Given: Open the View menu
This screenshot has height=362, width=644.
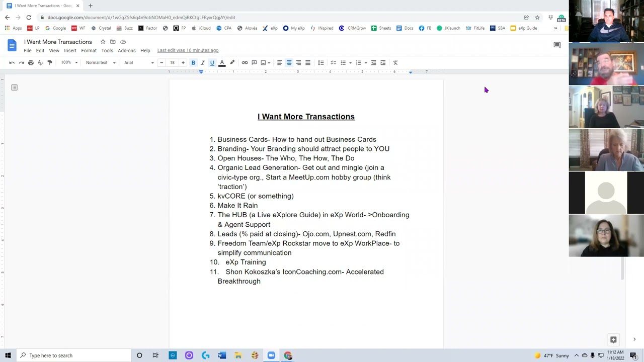Looking at the screenshot, I should (x=54, y=51).
